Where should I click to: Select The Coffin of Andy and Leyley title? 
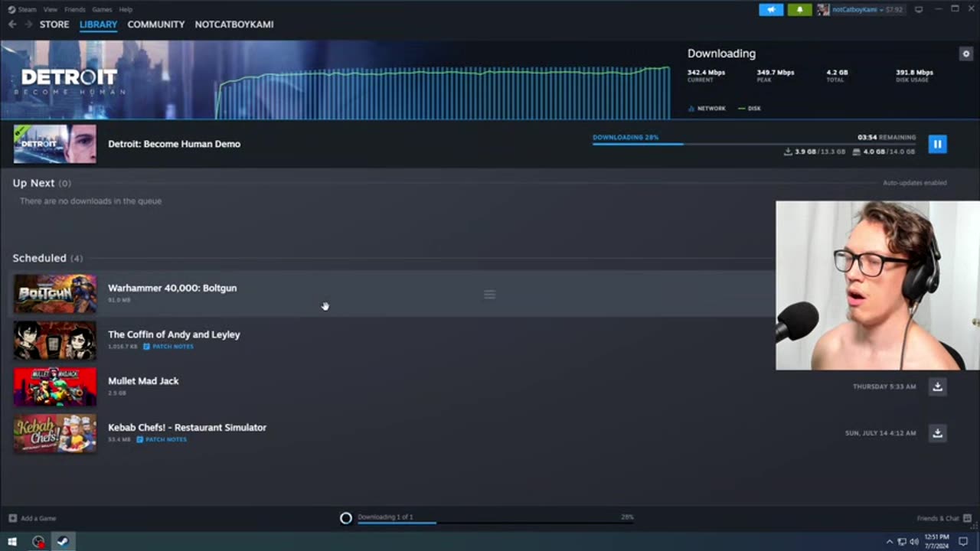174,334
